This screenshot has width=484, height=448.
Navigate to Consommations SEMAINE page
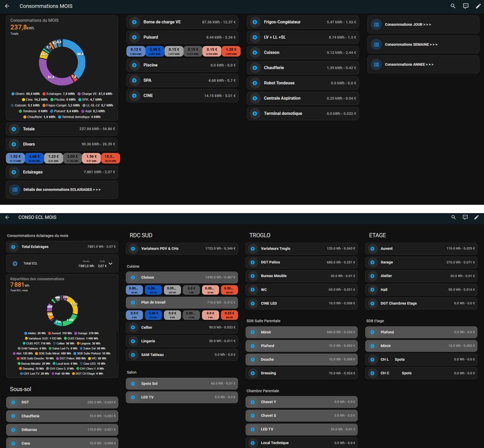[x=423, y=44]
